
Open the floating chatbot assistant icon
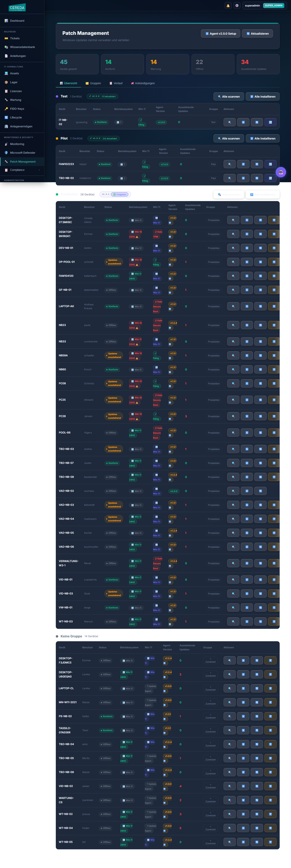click(281, 172)
